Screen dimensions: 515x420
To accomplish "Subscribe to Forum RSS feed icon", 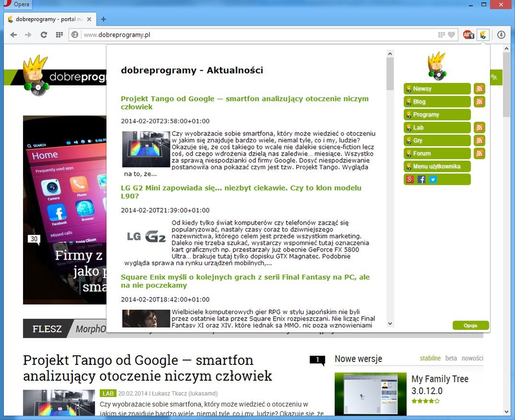I will 480,153.
